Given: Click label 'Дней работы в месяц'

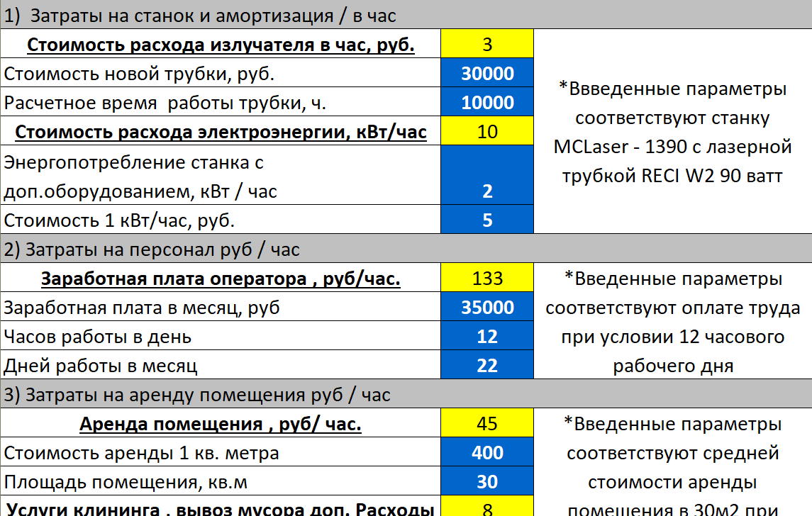Looking at the screenshot, I should point(101,366).
